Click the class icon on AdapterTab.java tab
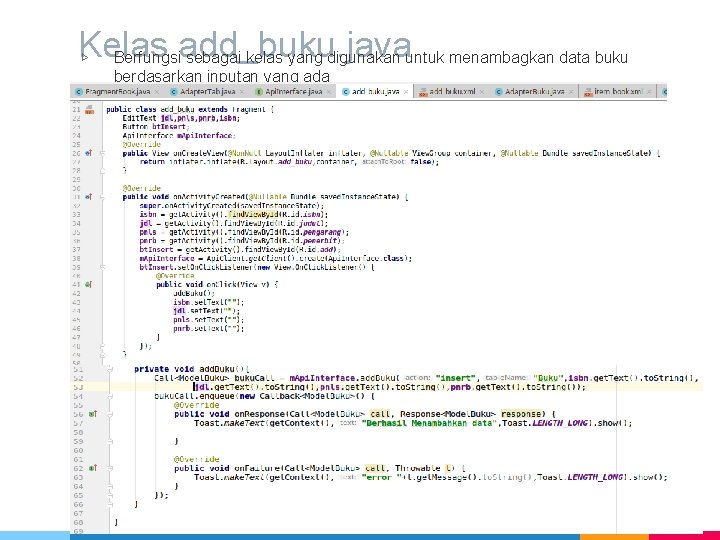Screen dimensions: 720x540 (174, 92)
